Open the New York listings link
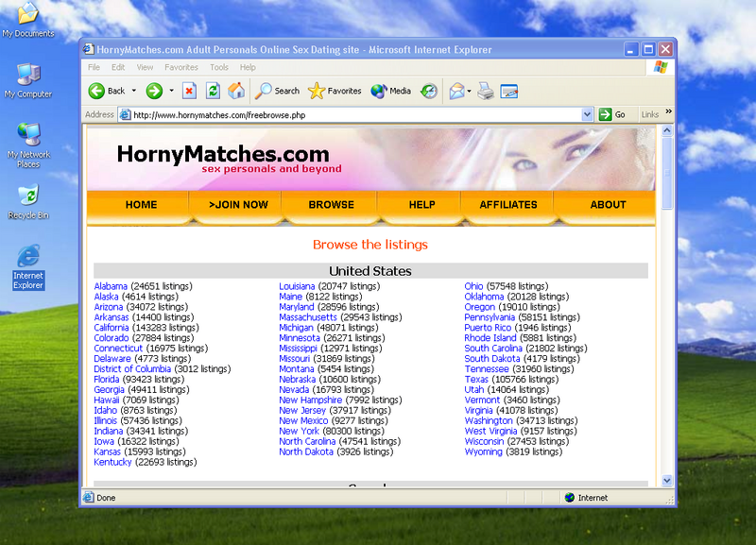This screenshot has width=756, height=545. click(299, 432)
